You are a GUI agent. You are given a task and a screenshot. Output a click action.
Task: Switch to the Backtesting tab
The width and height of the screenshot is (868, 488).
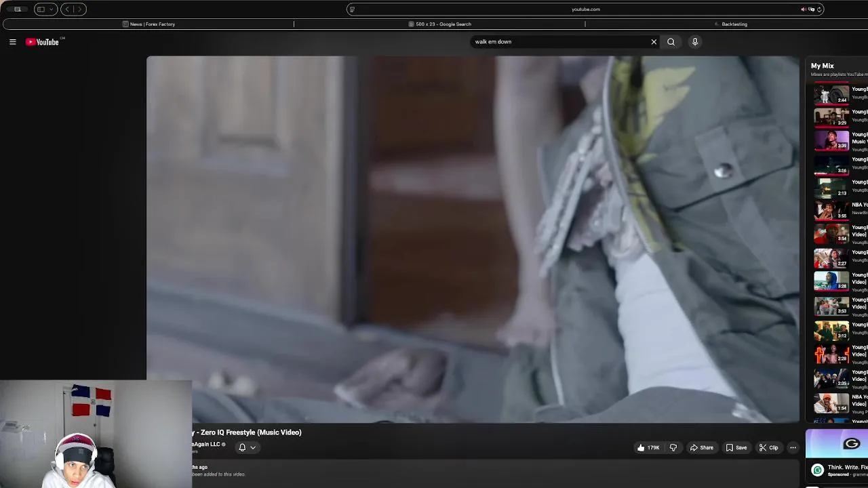click(x=730, y=24)
